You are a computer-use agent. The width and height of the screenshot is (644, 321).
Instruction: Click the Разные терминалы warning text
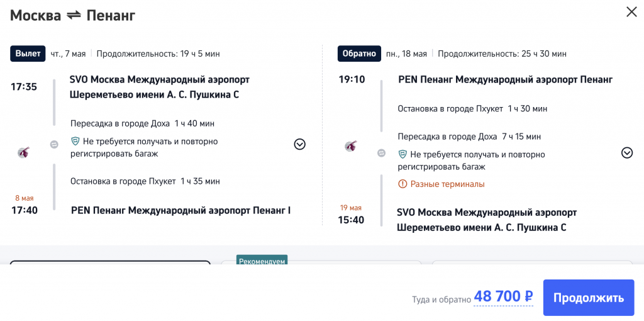(447, 184)
